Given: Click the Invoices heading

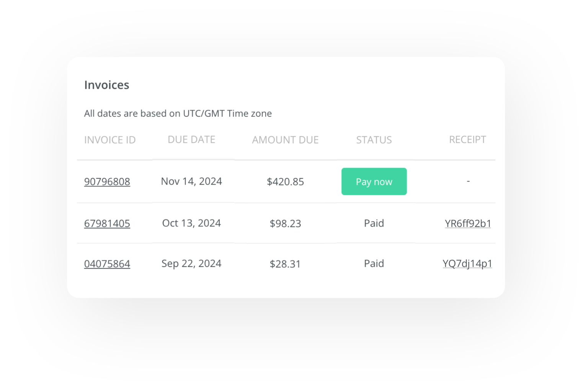Looking at the screenshot, I should pos(106,85).
